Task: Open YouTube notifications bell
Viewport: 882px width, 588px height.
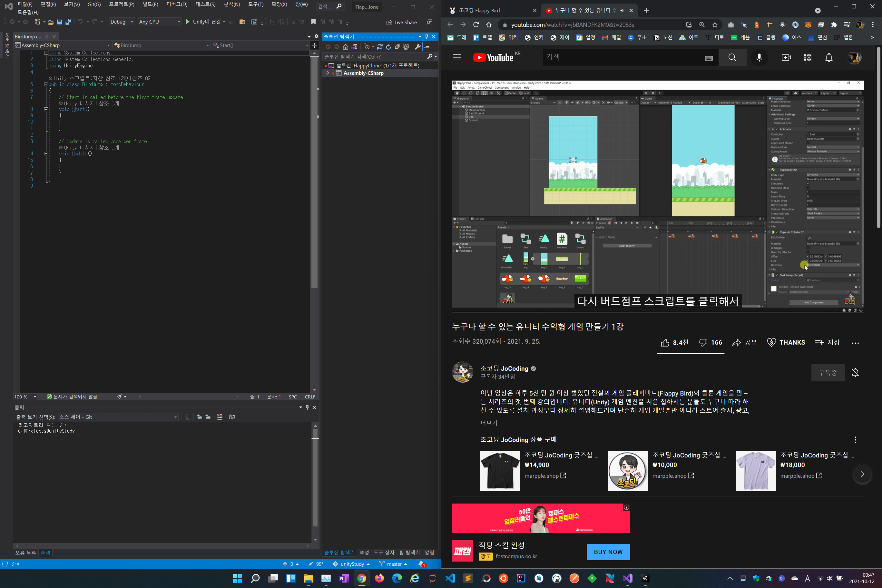Action: pos(829,58)
